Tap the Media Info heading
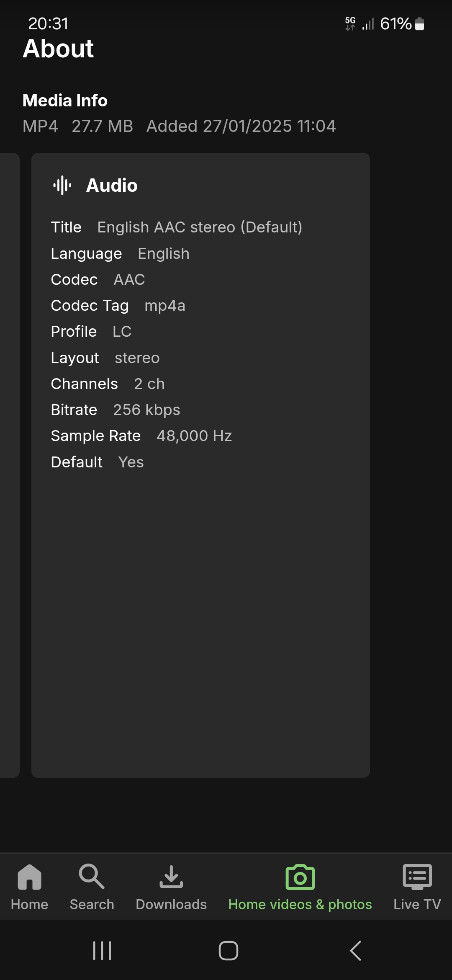 65,101
